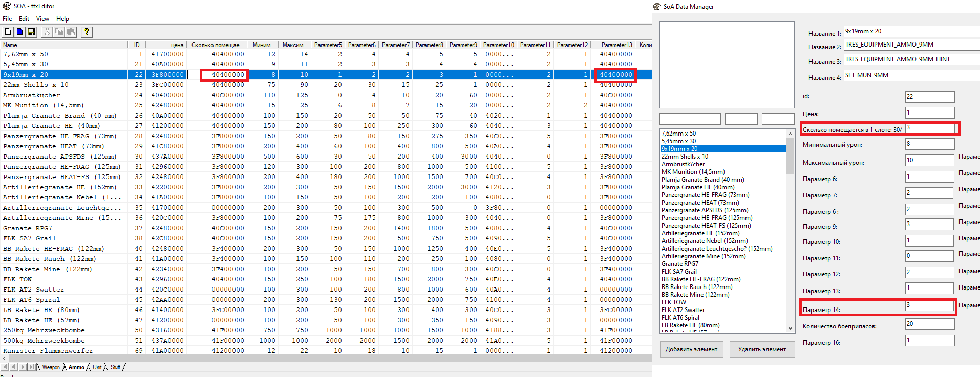Image resolution: width=980 pixels, height=377 pixels.
Task: Select '250kg Mehrzweckbombe' table row
Action: (326, 330)
